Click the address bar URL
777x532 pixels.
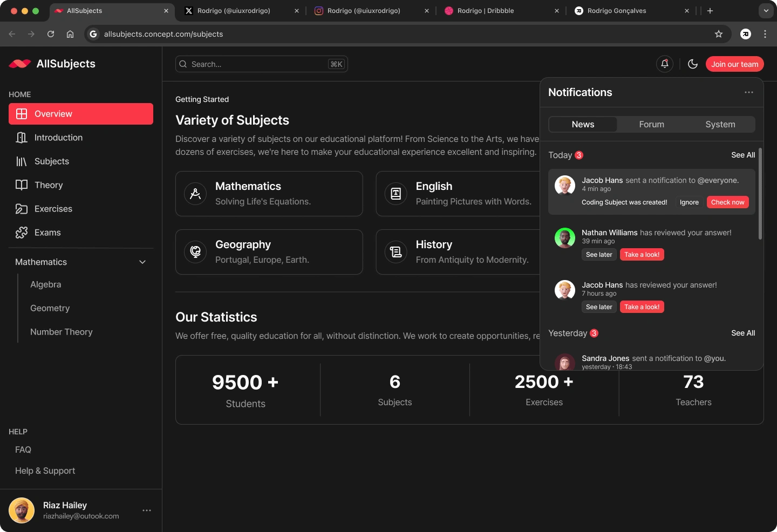pos(163,34)
